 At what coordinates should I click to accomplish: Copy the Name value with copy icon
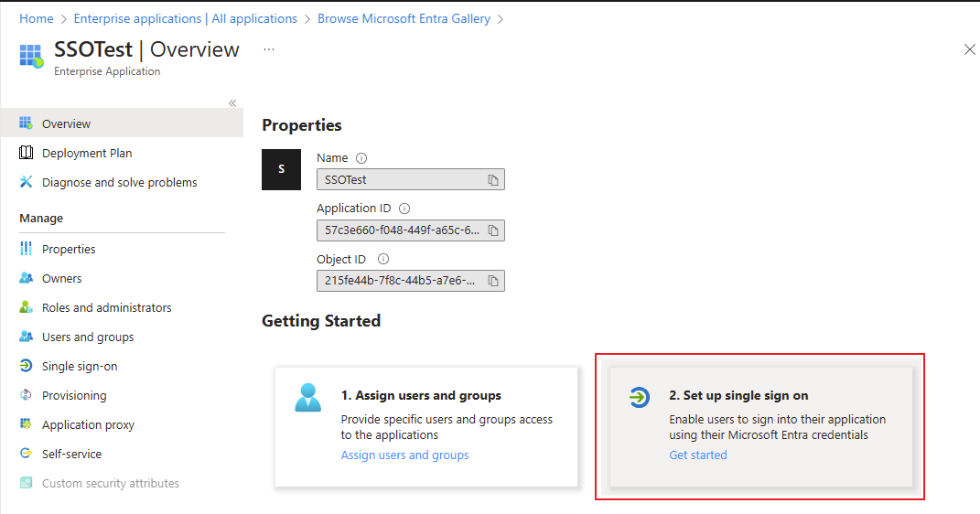point(493,180)
